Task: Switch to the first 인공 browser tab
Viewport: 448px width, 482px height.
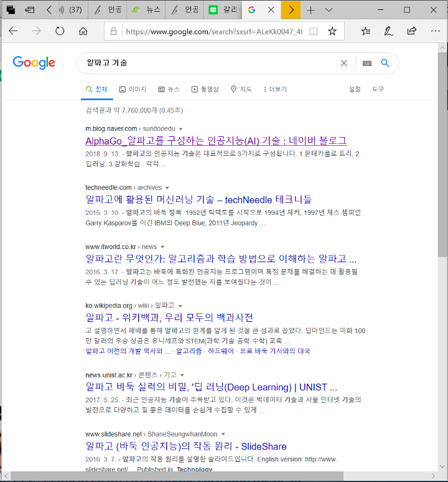Action: point(108,10)
